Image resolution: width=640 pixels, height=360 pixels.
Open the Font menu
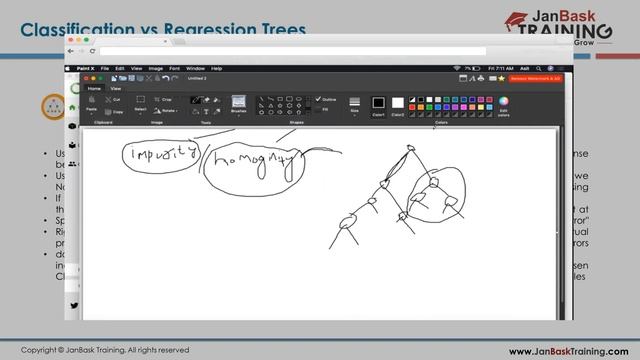point(174,69)
